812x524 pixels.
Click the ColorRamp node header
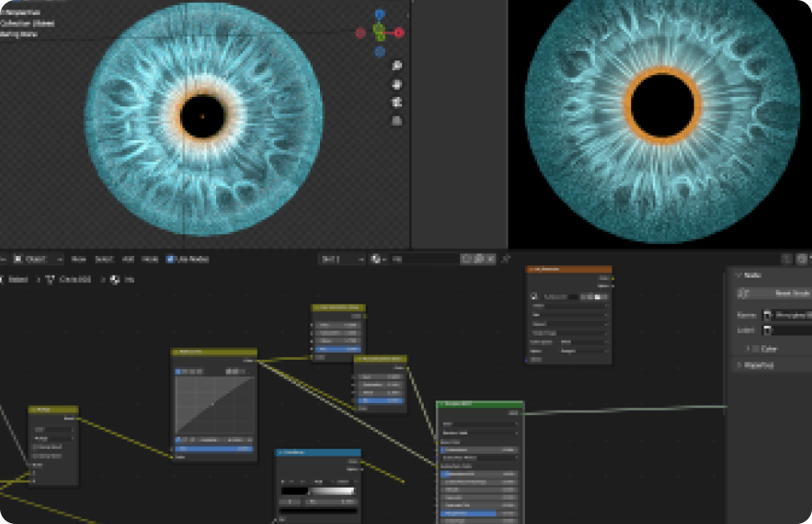click(318, 452)
